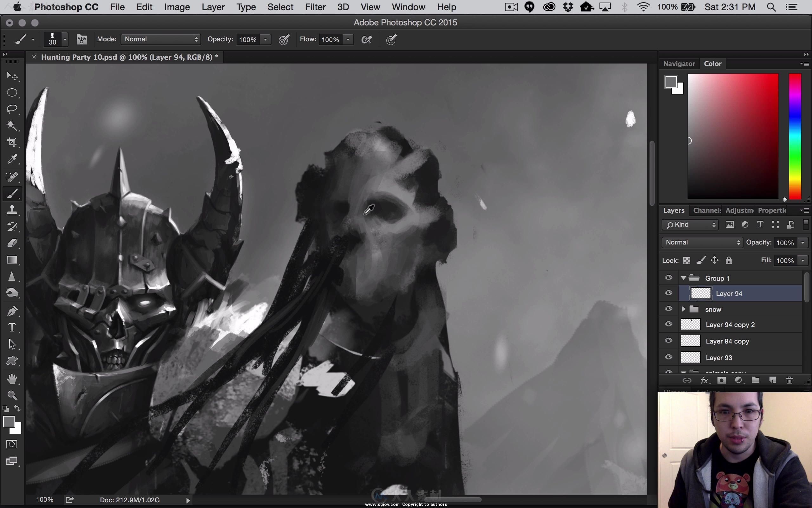This screenshot has width=812, height=508.
Task: Select the Eraser tool
Action: [12, 243]
